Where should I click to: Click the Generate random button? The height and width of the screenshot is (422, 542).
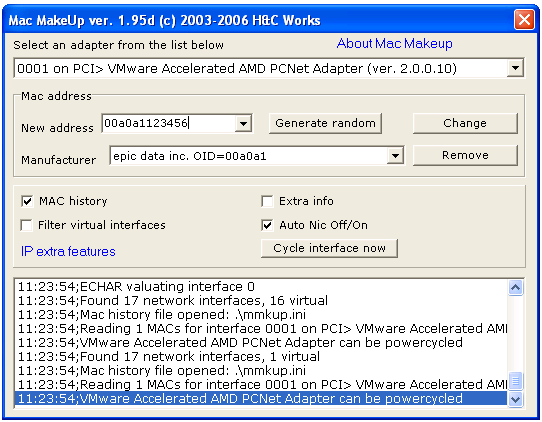(325, 123)
